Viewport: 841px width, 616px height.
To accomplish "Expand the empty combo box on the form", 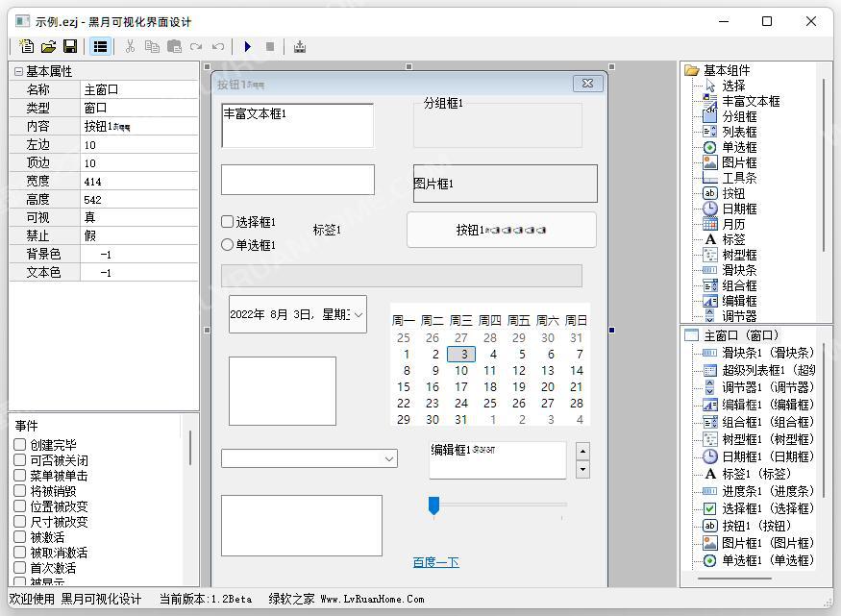I will [x=389, y=459].
